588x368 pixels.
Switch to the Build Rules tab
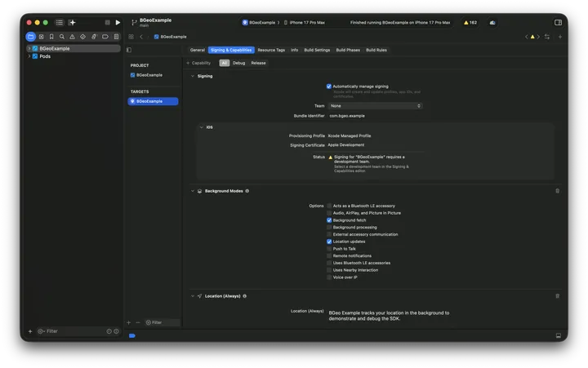(x=376, y=50)
